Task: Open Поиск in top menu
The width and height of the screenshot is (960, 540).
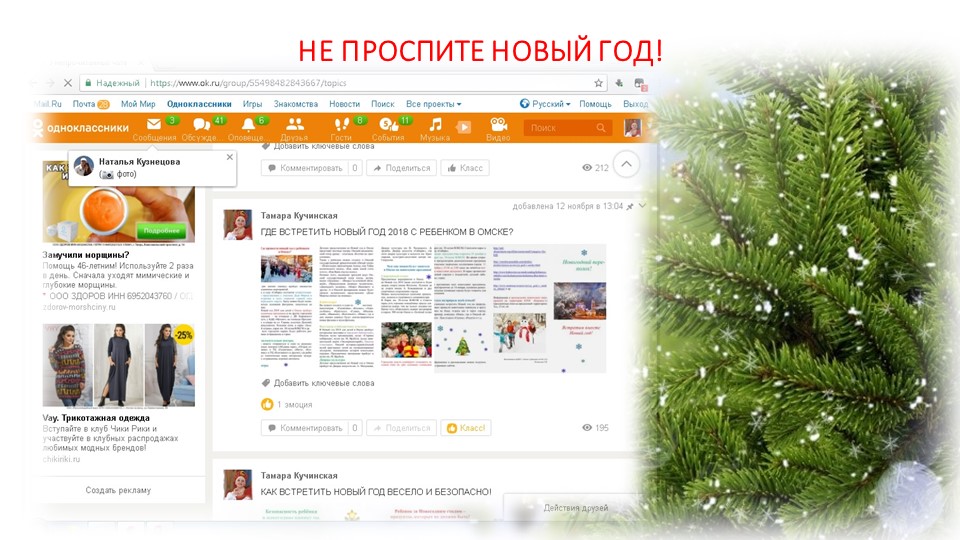Action: (x=383, y=104)
